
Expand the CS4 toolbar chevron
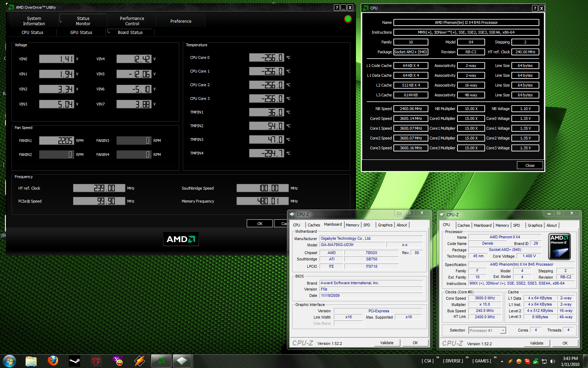[437, 357]
